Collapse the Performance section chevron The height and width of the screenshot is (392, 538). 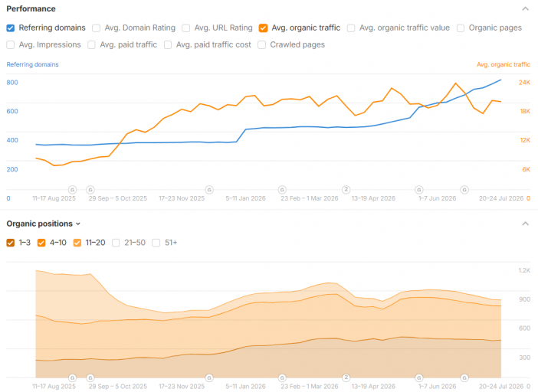pyautogui.click(x=525, y=9)
